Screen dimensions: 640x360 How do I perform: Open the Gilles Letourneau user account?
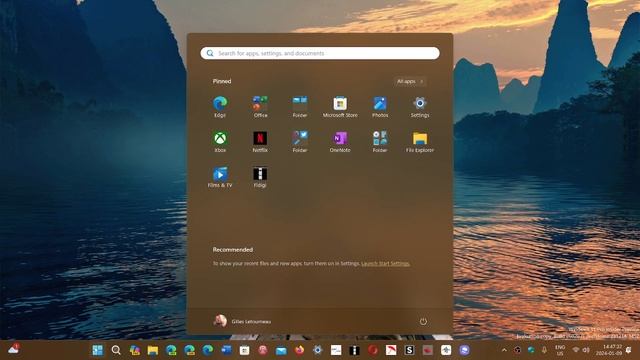(x=242, y=321)
